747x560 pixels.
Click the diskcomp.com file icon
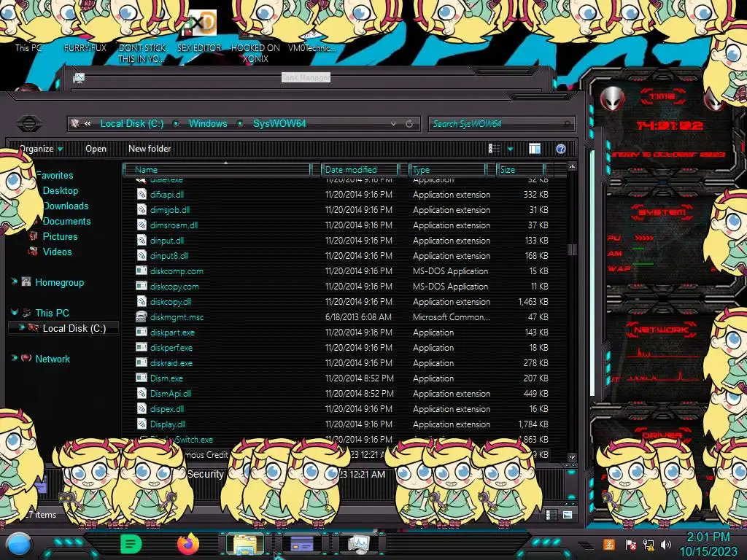(142, 271)
